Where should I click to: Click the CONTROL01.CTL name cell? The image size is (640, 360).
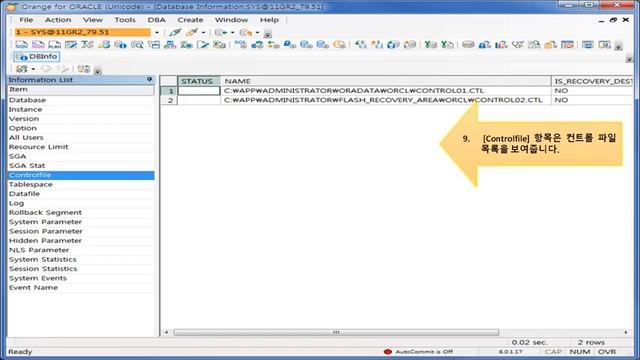click(385, 91)
